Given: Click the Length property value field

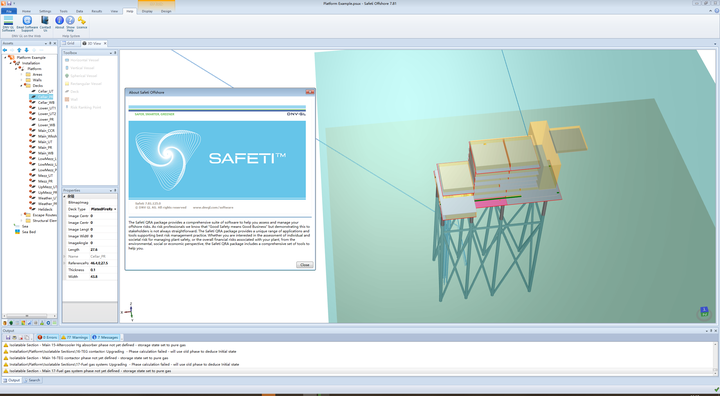Looking at the screenshot, I should (103, 249).
